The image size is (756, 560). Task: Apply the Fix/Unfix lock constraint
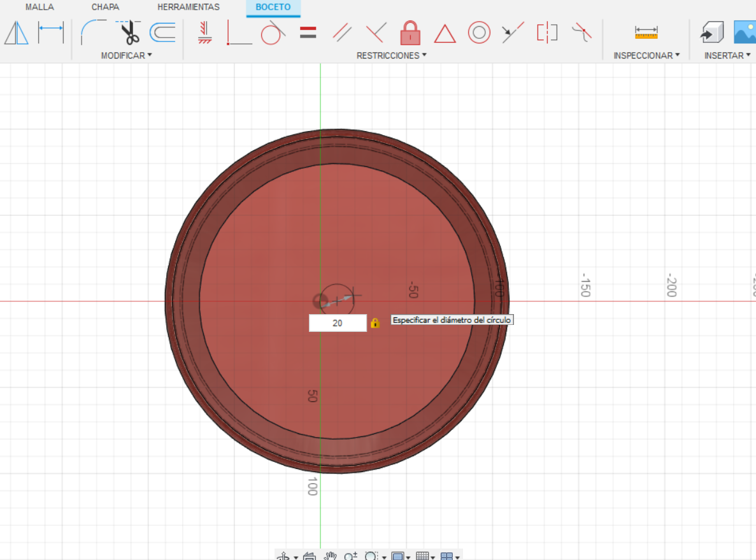click(x=410, y=32)
